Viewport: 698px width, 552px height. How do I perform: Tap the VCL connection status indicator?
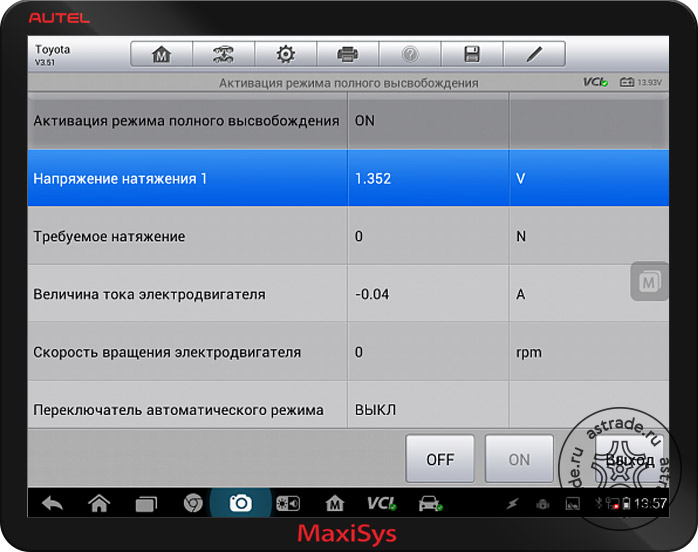[596, 82]
